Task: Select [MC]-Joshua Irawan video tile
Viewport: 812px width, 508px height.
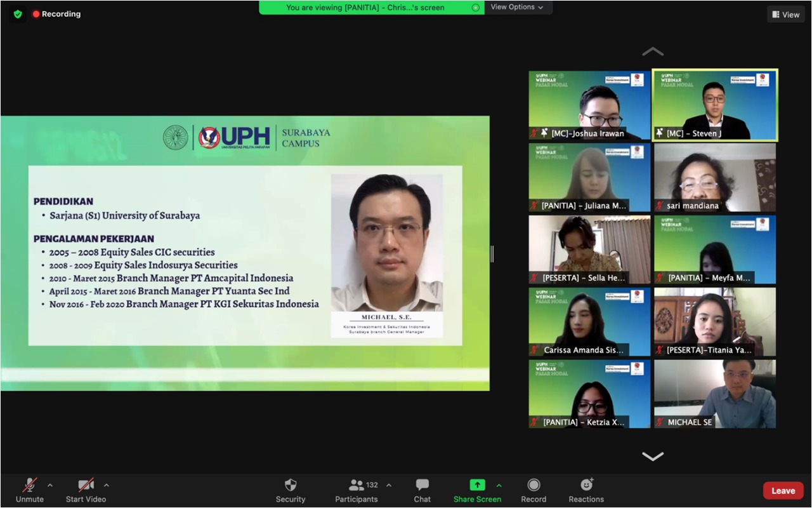Action: 590,105
